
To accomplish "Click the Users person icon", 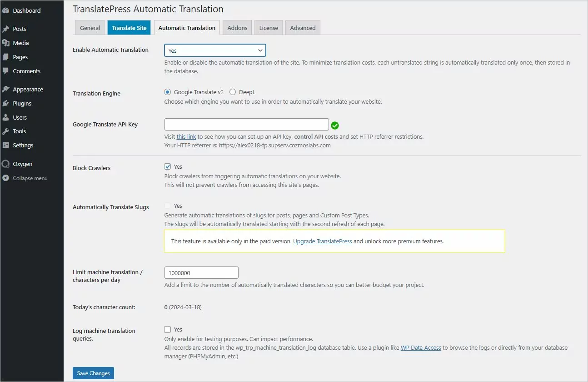I will [5, 117].
